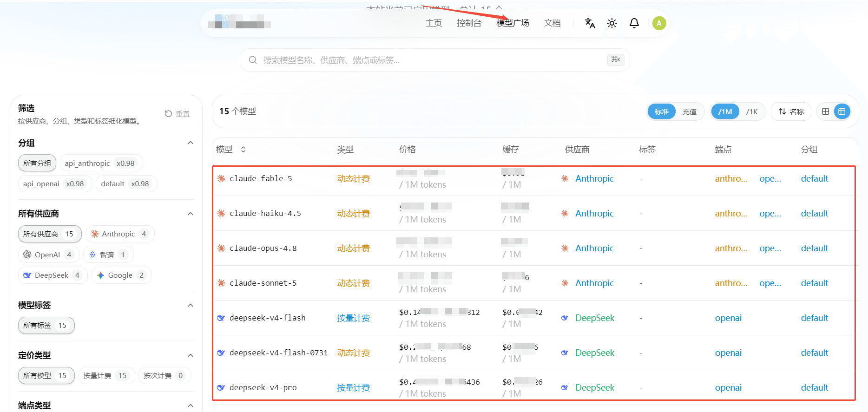This screenshot has width=868, height=412.
Task: Filter by 所有分组 group chip
Action: pyautogui.click(x=37, y=163)
